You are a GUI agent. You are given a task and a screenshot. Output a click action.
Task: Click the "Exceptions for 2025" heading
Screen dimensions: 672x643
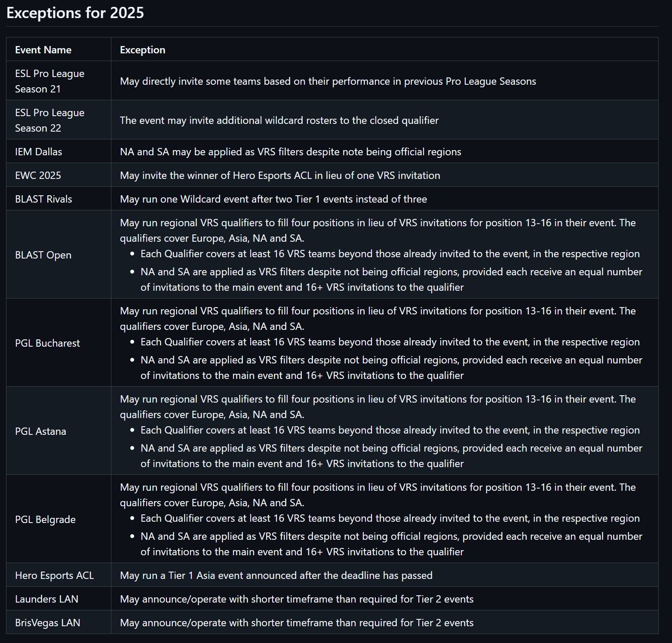(x=75, y=13)
